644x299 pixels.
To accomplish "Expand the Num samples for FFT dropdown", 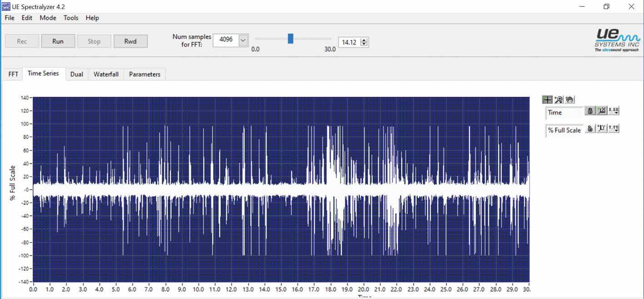I will 243,40.
